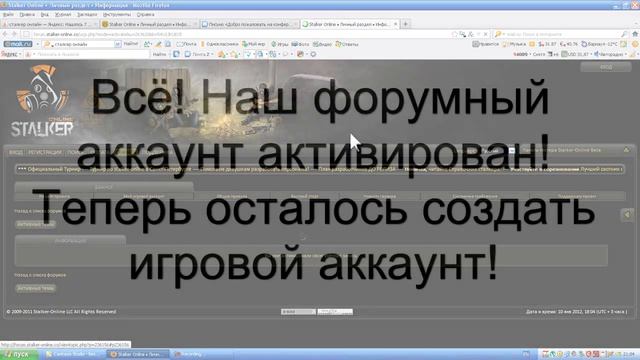Open the Справка menu
Screen dimensions: 640x360
click(145, 14)
